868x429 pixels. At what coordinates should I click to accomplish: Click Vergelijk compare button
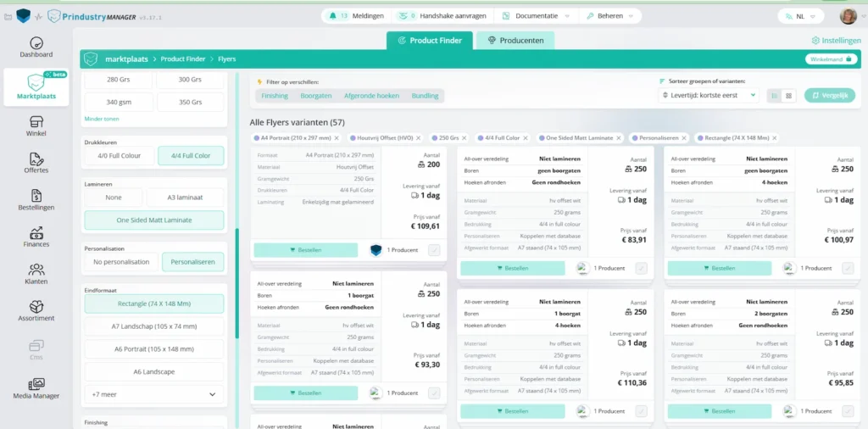tap(829, 95)
